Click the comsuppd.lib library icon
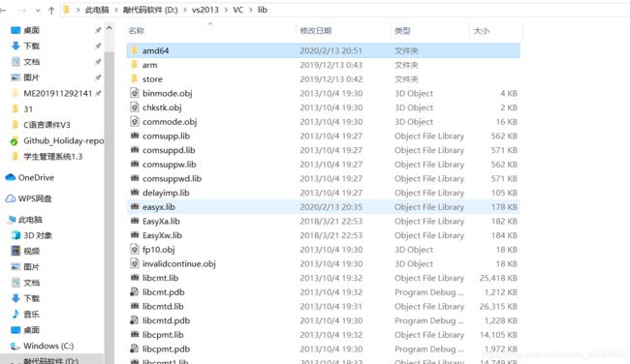The height and width of the screenshot is (364, 630). tap(135, 150)
